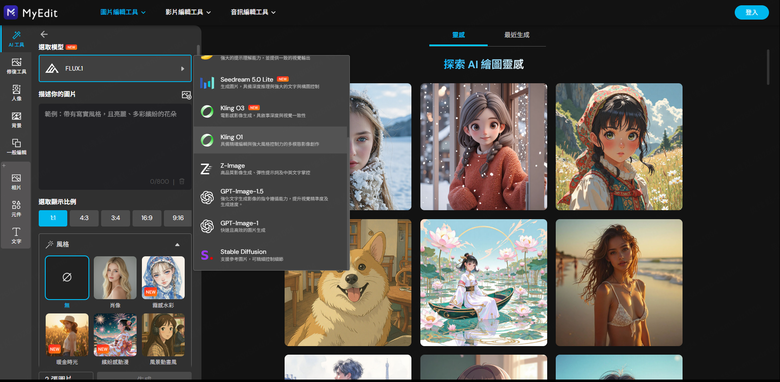Select the 無 (no style) option

(x=67, y=278)
